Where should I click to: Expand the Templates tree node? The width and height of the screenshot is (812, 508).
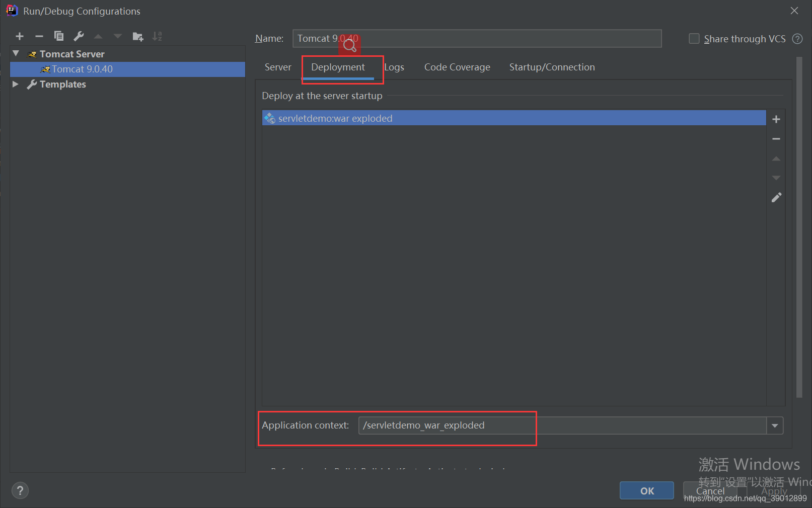tap(15, 84)
